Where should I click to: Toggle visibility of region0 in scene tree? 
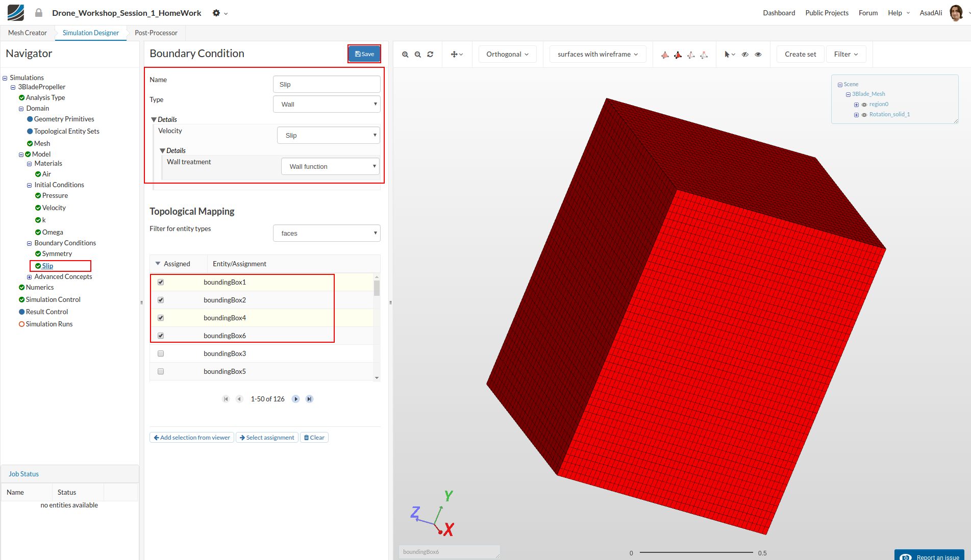click(x=864, y=105)
